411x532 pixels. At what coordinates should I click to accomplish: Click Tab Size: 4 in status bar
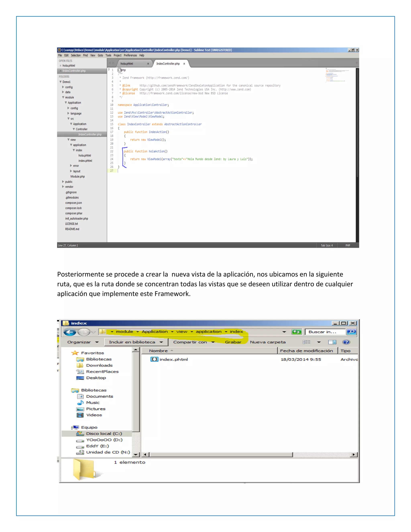(x=327, y=245)
